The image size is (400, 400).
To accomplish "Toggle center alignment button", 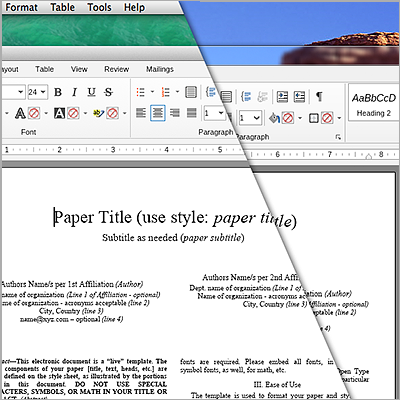I will click(158, 113).
